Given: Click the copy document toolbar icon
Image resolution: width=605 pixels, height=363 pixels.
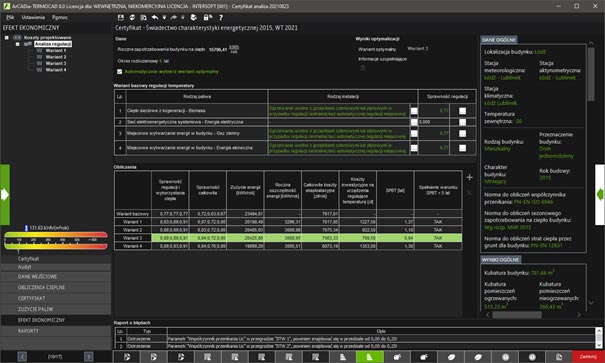Looking at the screenshot, I should (x=143, y=17).
